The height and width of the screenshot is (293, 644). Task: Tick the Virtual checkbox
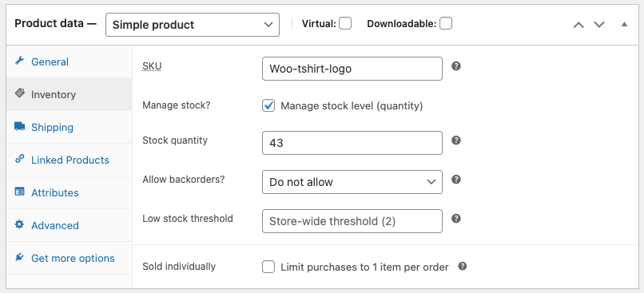coord(345,23)
